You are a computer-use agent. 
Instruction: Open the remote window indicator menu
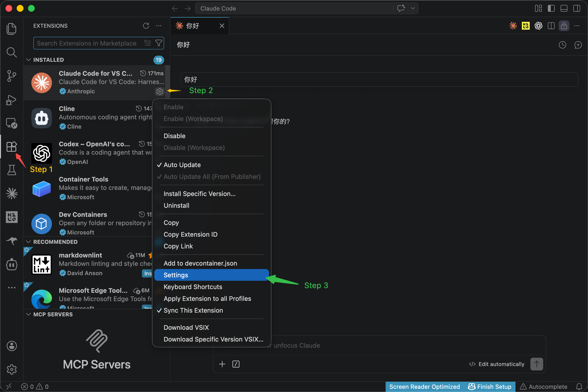click(9, 387)
